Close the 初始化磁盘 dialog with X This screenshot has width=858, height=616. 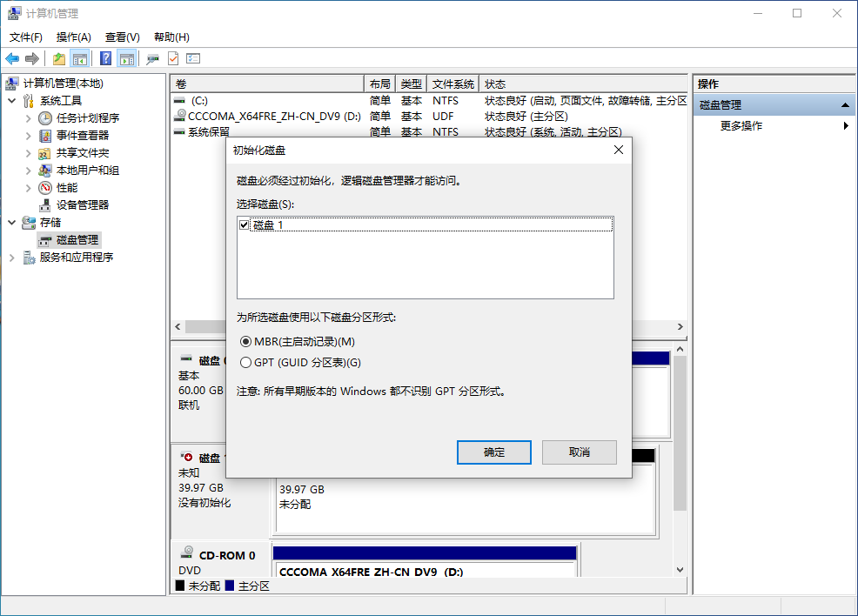tap(619, 150)
